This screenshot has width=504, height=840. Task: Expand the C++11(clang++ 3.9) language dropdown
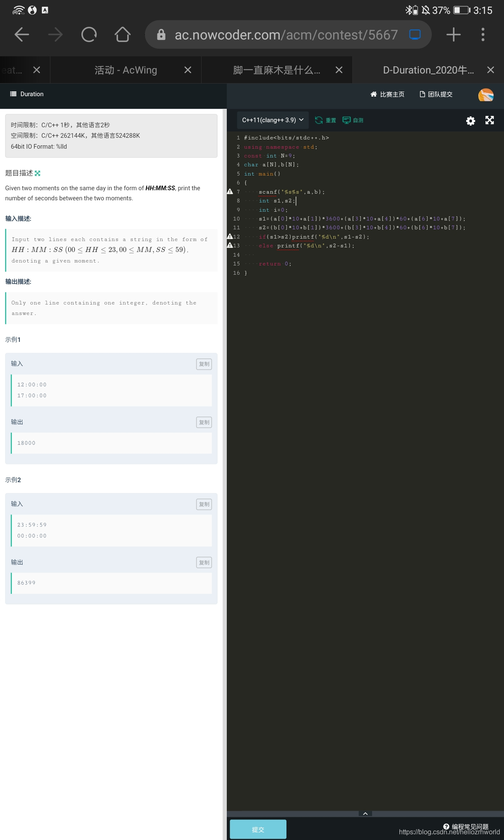click(x=273, y=120)
